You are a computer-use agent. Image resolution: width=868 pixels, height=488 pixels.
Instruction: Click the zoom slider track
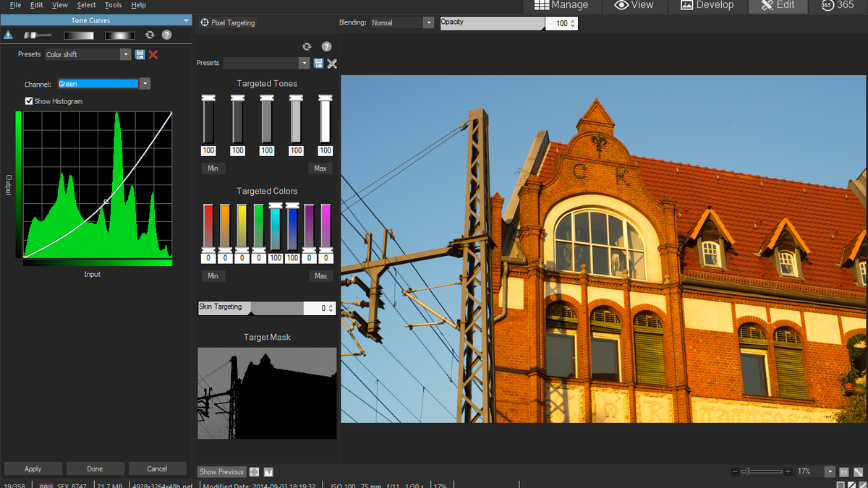point(761,471)
